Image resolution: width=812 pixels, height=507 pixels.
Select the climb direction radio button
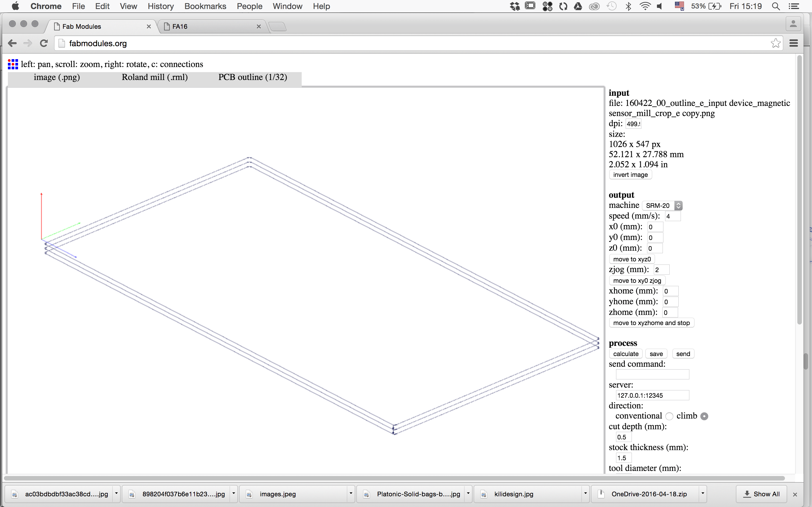click(704, 416)
